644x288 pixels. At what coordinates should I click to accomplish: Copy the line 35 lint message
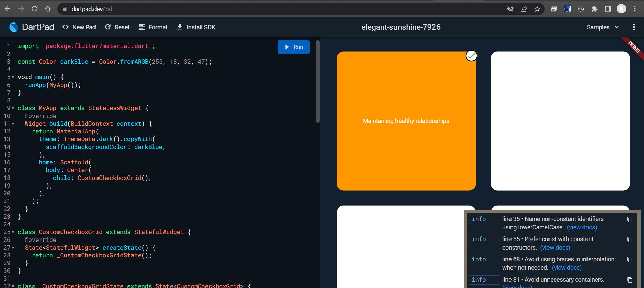[630, 219]
